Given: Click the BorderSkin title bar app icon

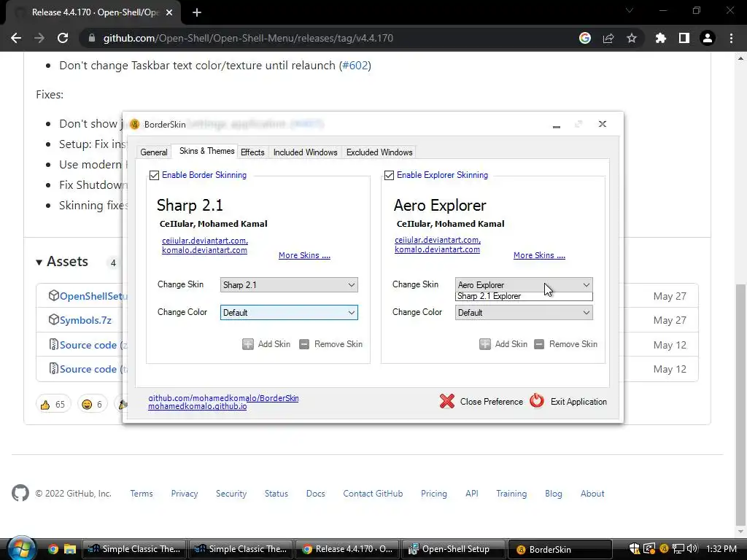Looking at the screenshot, I should coord(135,124).
